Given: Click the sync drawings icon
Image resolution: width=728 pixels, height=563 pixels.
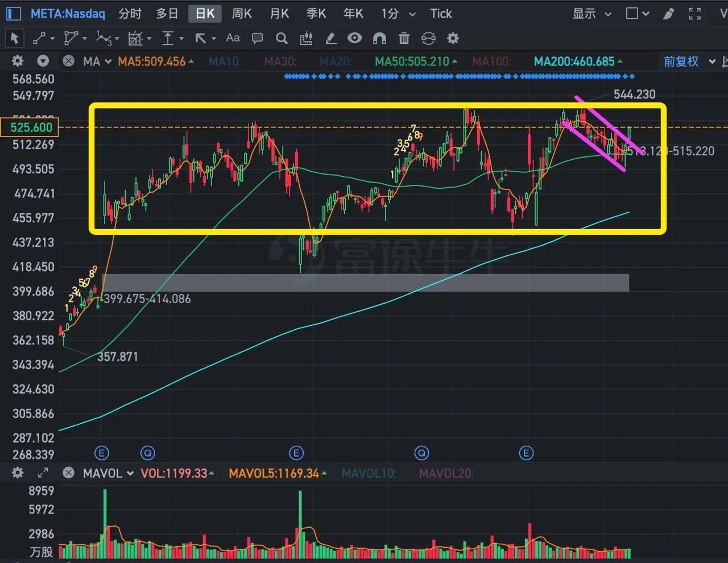Looking at the screenshot, I should click(x=428, y=38).
